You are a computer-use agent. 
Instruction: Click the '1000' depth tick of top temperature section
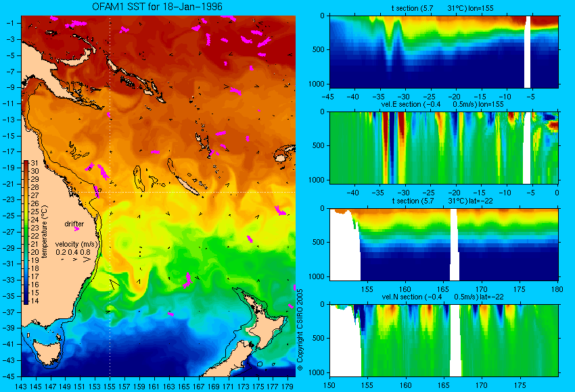(317, 84)
